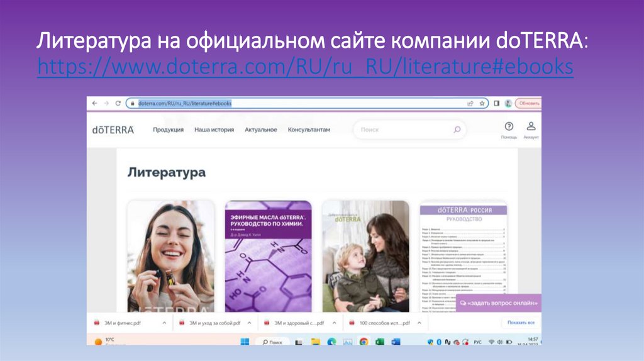Image resolution: width=644 pixels, height=361 pixels.
Task: Open the dōTERRA Россия Руководство cover
Action: pyautogui.click(x=464, y=256)
